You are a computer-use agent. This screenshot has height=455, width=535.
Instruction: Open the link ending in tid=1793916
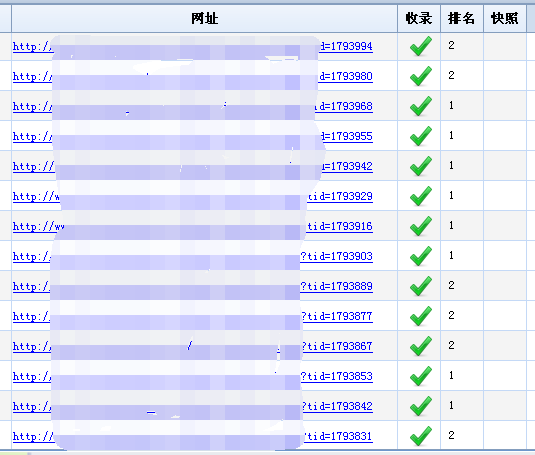(x=193, y=226)
